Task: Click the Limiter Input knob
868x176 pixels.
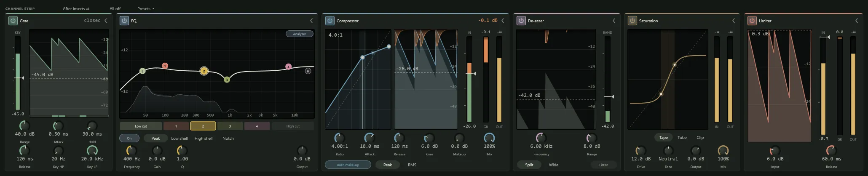Action: point(774,150)
